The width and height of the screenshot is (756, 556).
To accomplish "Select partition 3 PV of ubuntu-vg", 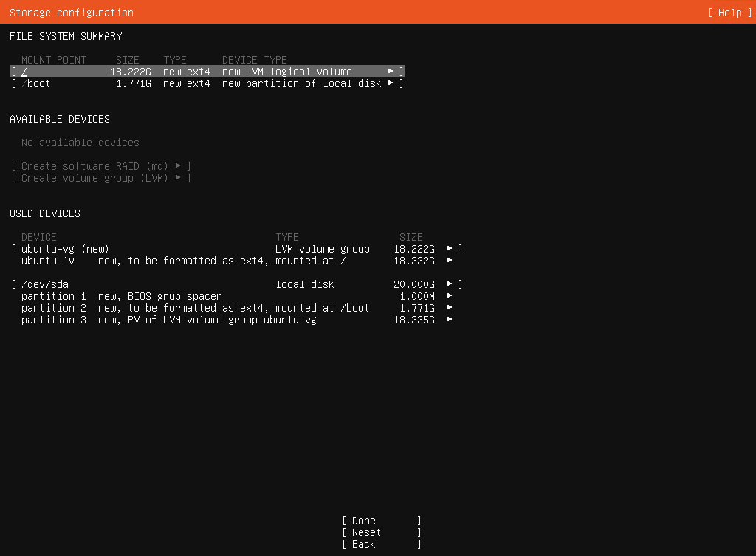I will pos(236,320).
